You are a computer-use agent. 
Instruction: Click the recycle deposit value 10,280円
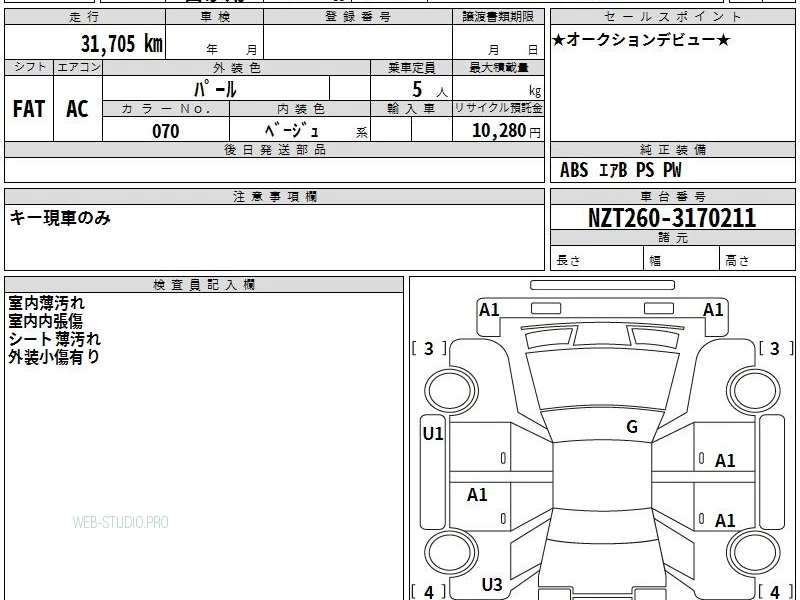pyautogui.click(x=506, y=131)
